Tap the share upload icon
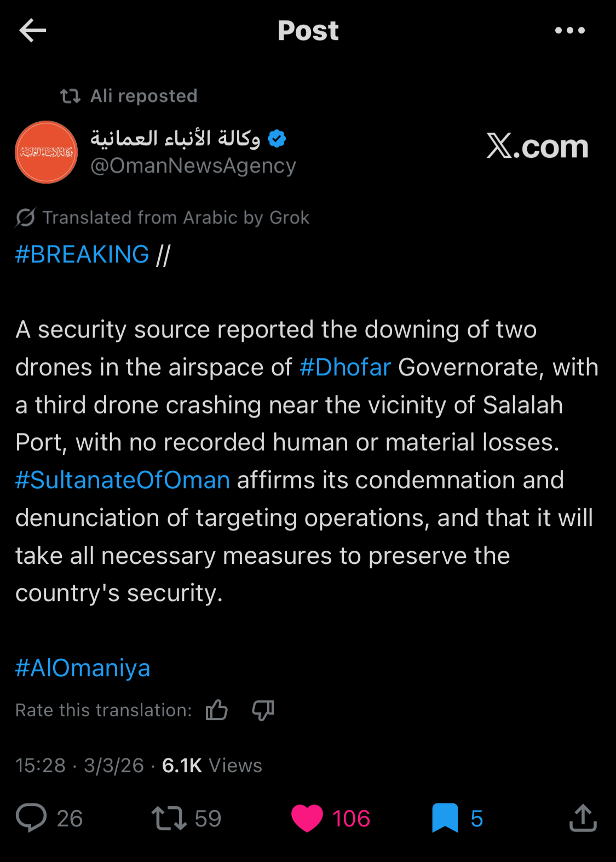The image size is (616, 862). (x=583, y=818)
